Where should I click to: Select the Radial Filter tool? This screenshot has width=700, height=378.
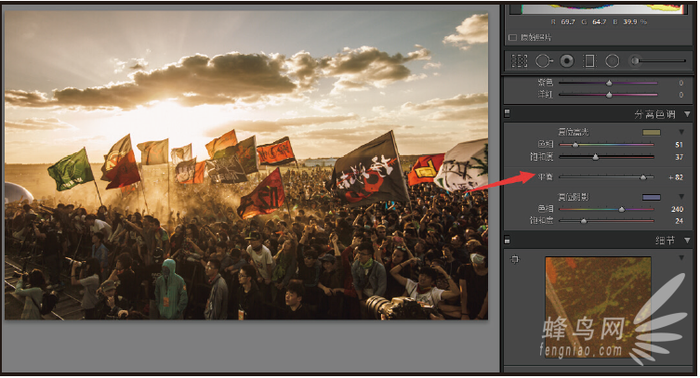(x=612, y=61)
